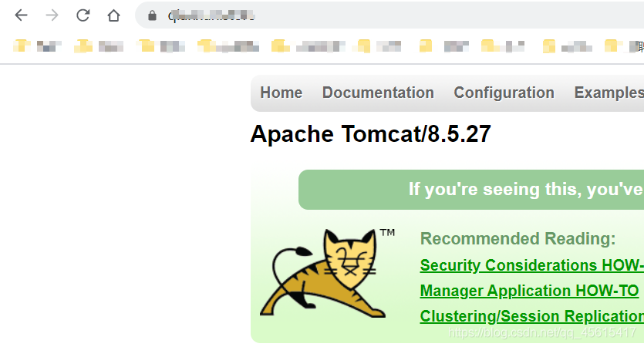Open Security Considerations HOW-TO link
The width and height of the screenshot is (644, 347).
(532, 265)
